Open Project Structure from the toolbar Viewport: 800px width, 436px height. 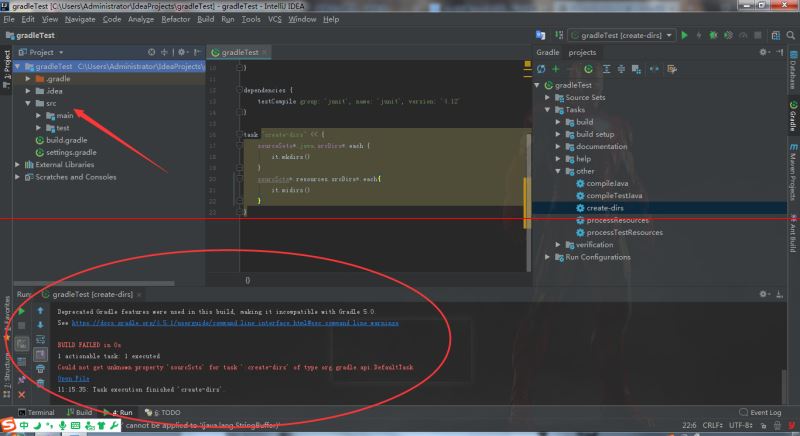[776, 35]
